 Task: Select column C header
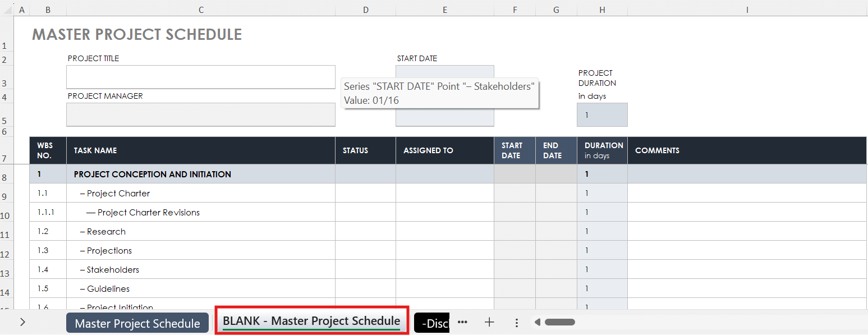tap(201, 10)
